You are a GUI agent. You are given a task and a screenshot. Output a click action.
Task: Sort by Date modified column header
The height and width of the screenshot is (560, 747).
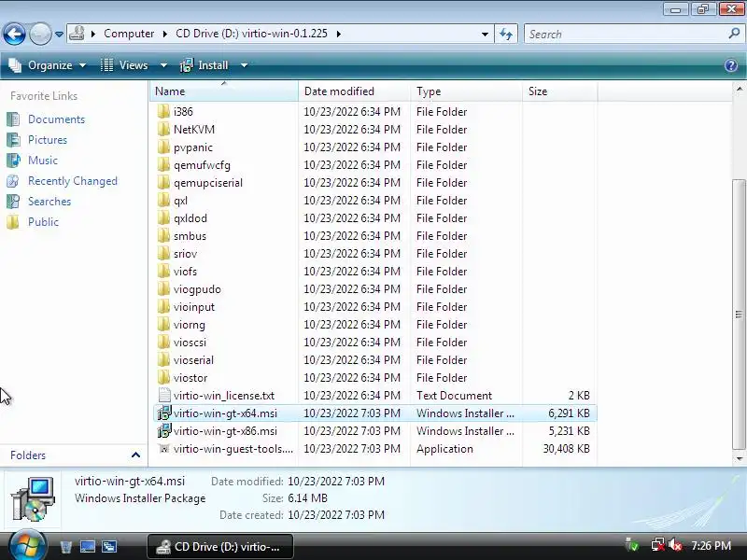coord(354,91)
